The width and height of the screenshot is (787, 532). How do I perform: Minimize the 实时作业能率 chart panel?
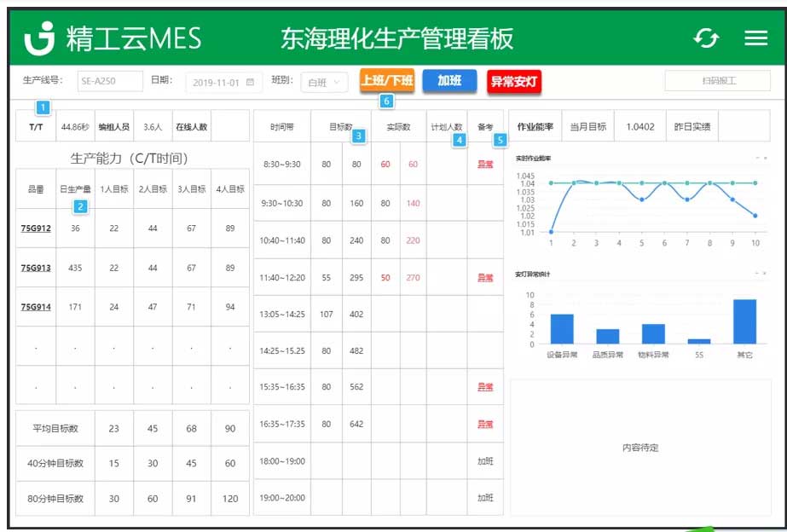756,159
